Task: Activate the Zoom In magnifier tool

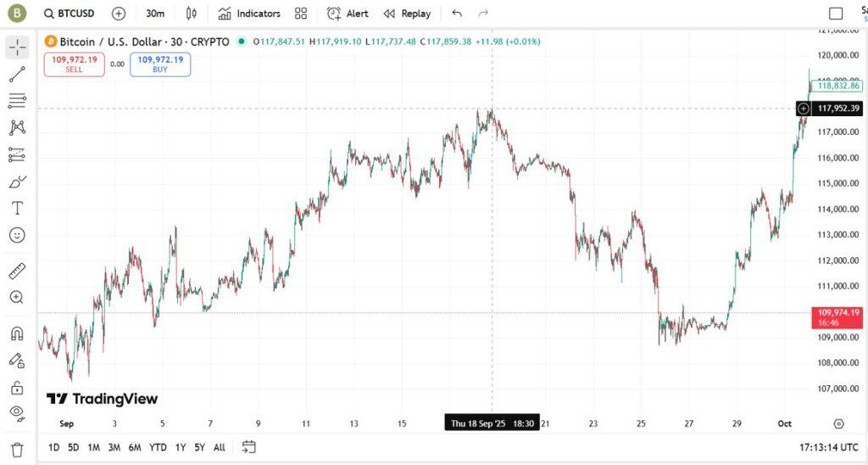Action: 17,297
